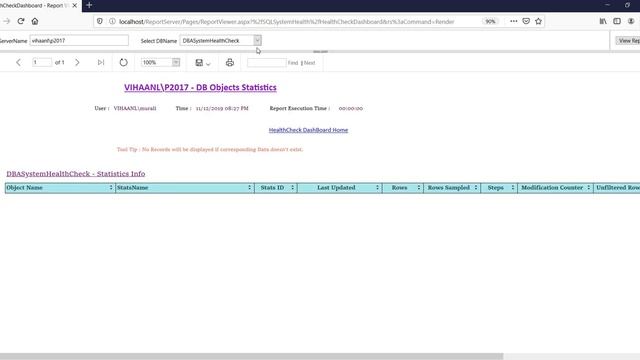The width and height of the screenshot is (640, 360).
Task: Select the Tool Tip note text
Action: [210, 149]
